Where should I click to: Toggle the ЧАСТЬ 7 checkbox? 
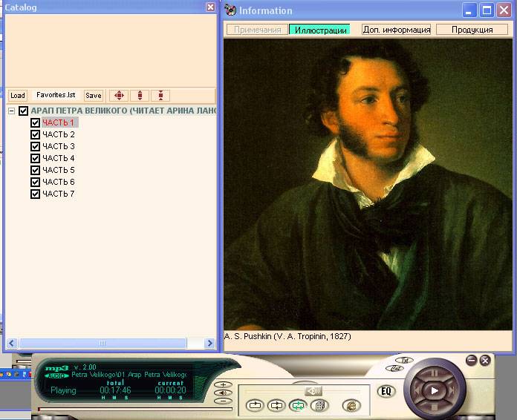[35, 194]
